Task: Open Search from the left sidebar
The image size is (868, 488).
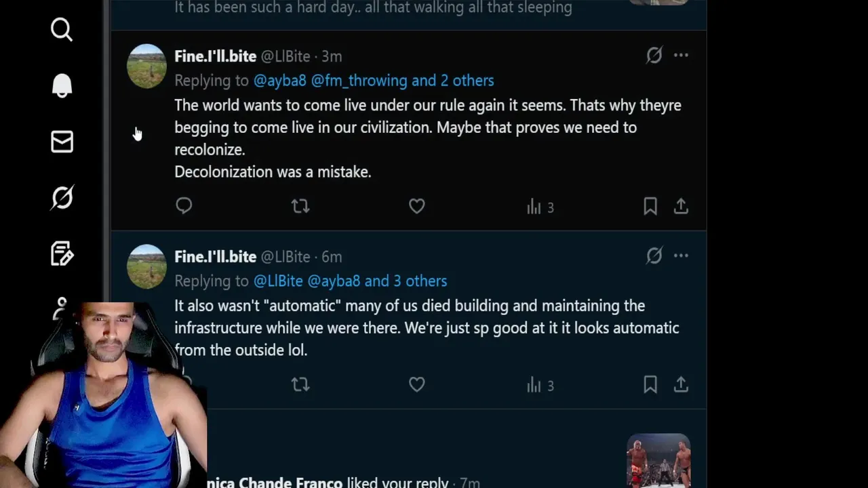Action: [62, 30]
